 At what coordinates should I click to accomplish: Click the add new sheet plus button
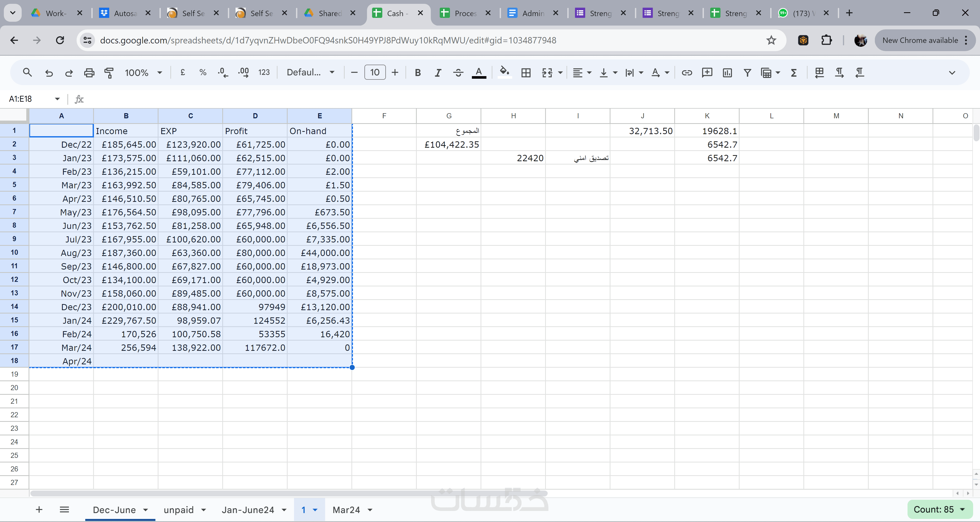[x=39, y=509]
